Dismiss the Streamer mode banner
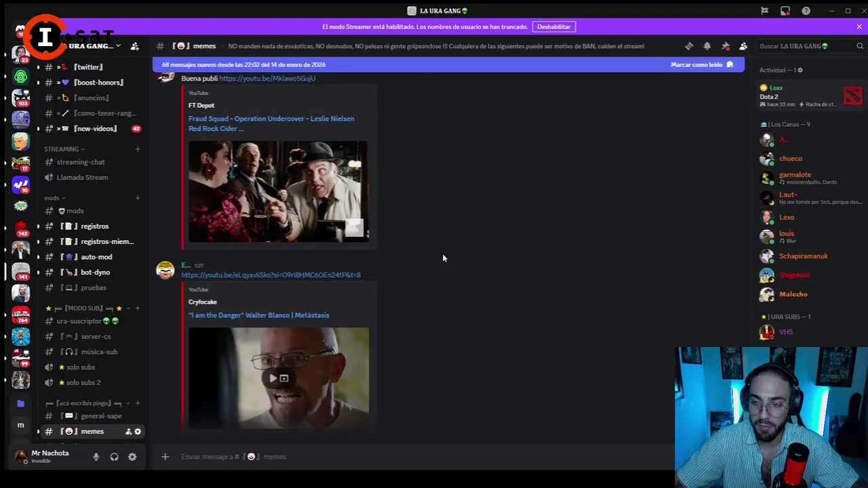 point(859,27)
